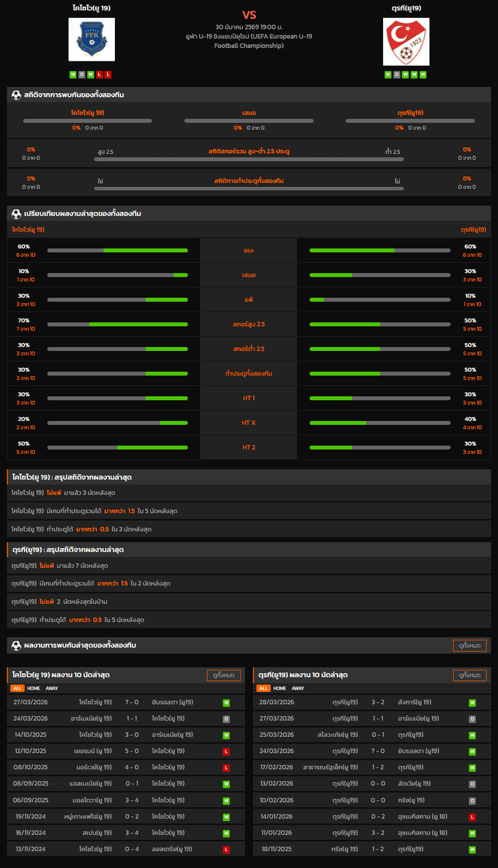498x868 pixels.
Task: Select AWAY tab in Turkey last 10 matches
Action: point(298,688)
